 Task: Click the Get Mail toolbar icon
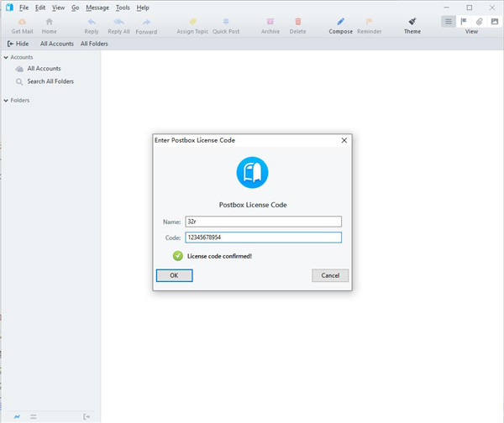(21, 21)
